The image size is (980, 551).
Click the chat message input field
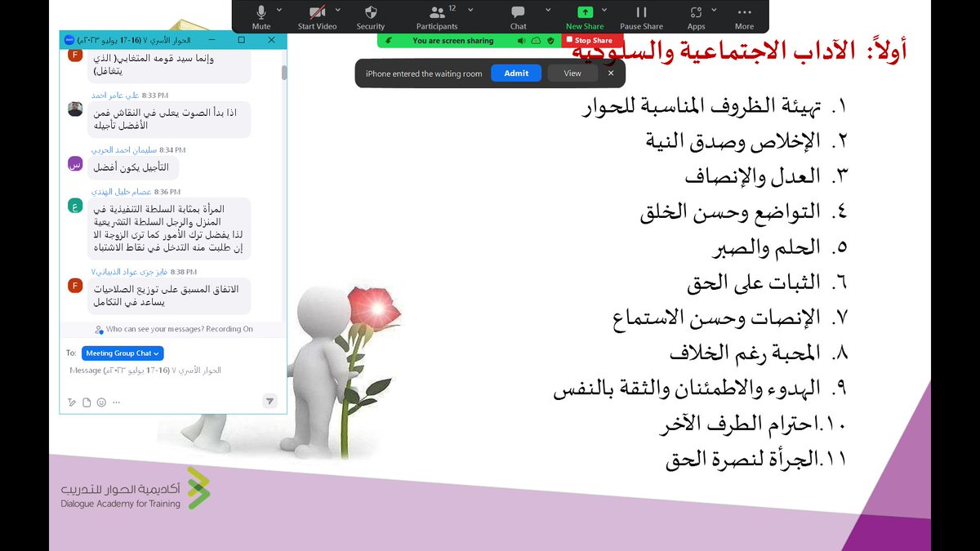coord(173,371)
